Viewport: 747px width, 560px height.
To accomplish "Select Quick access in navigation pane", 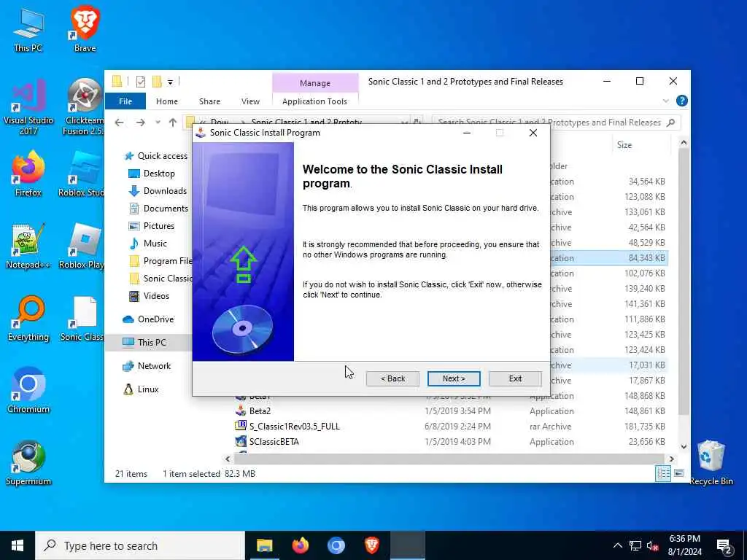I will tap(155, 156).
